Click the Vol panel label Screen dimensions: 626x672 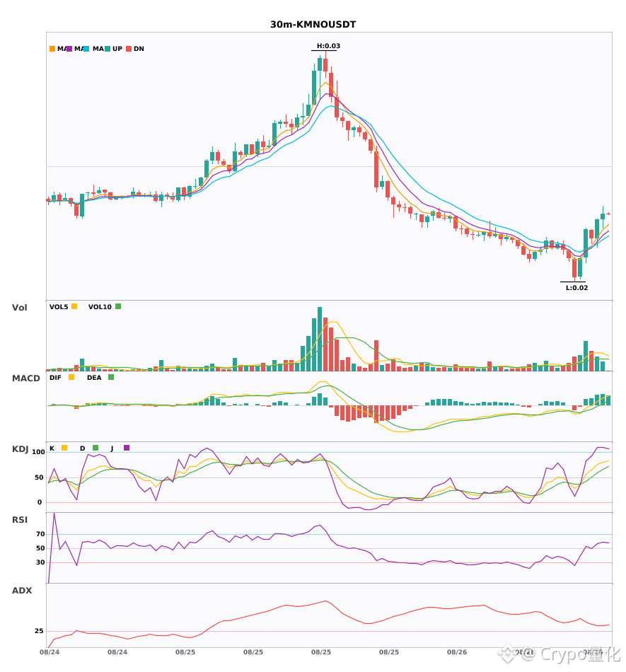point(19,307)
